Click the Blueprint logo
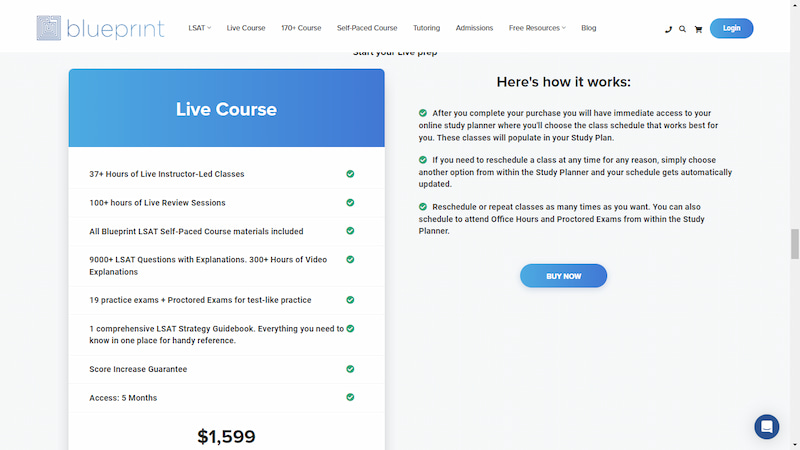Viewport: 800px width, 450px height. [x=101, y=28]
